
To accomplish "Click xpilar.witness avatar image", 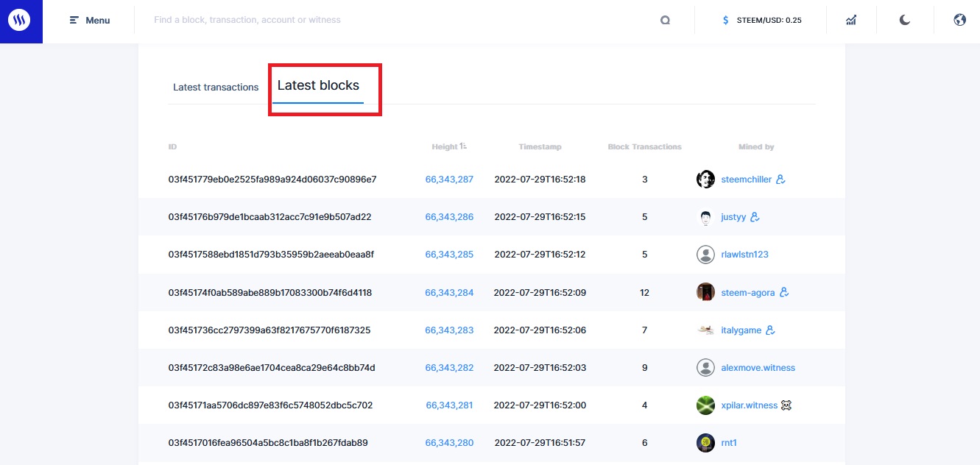I will tap(705, 405).
